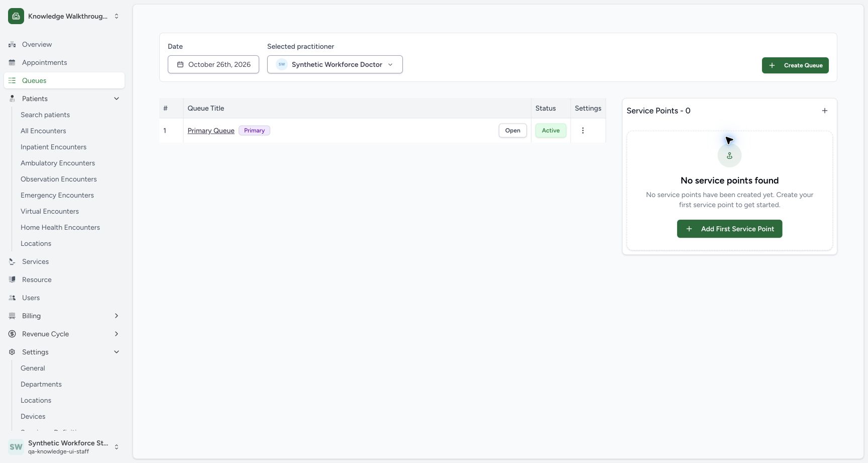Image resolution: width=868 pixels, height=463 pixels.
Task: Open the Primary Queue link
Action: [x=211, y=131]
